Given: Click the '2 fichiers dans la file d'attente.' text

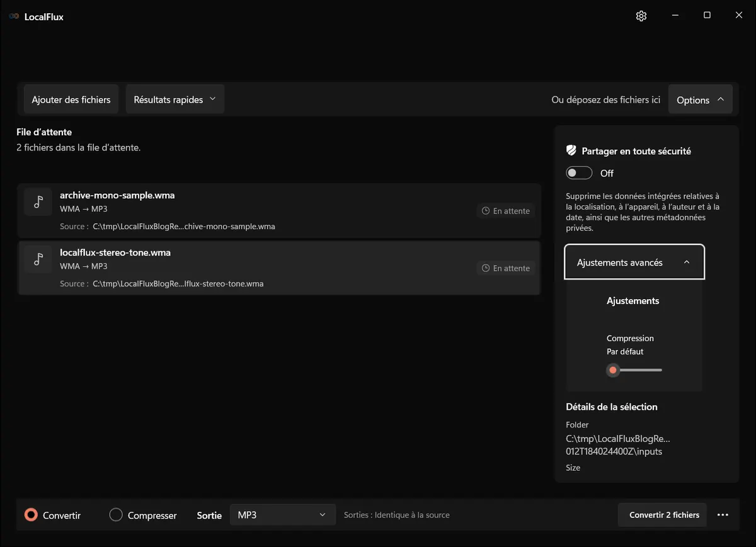Looking at the screenshot, I should pos(79,148).
